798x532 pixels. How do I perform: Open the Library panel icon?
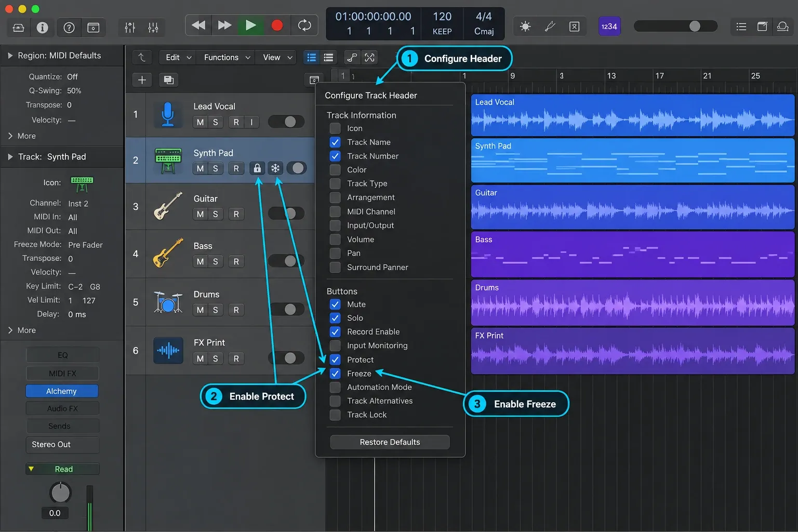(18, 28)
